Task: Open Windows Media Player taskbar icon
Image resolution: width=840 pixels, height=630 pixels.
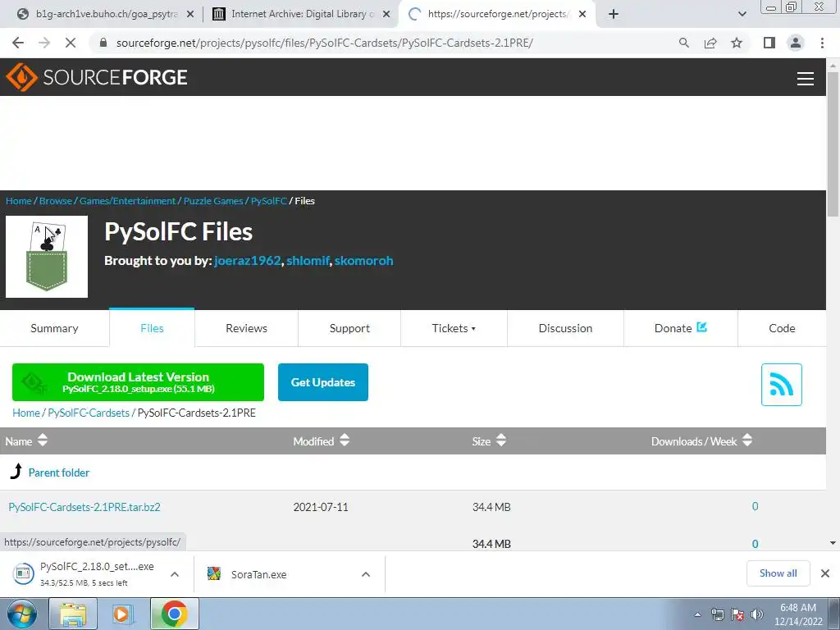Action: tap(122, 614)
